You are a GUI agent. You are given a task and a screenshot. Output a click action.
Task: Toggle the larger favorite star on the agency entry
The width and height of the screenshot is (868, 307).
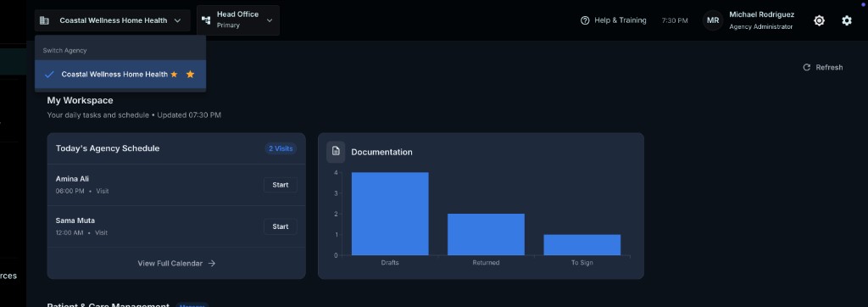click(x=190, y=75)
